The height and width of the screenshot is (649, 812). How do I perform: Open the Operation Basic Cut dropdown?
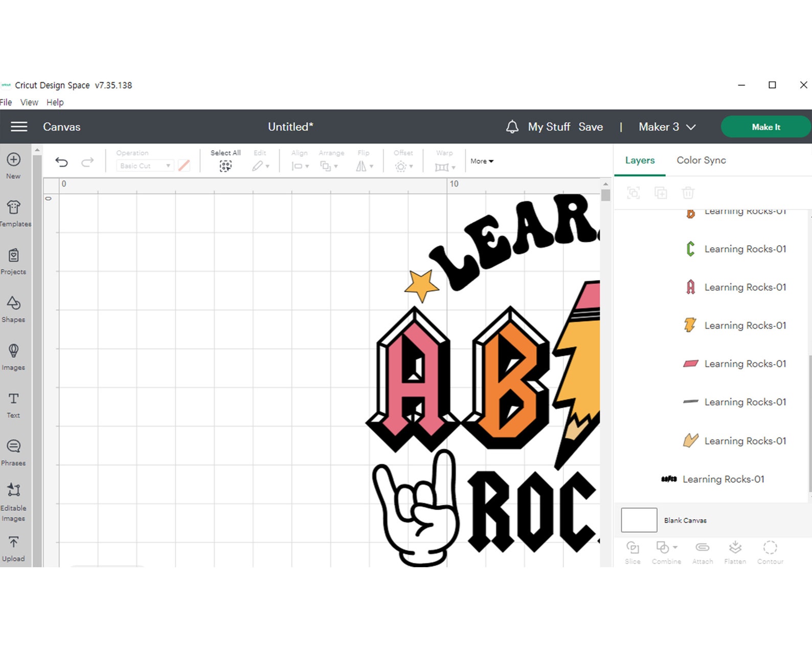(x=145, y=166)
